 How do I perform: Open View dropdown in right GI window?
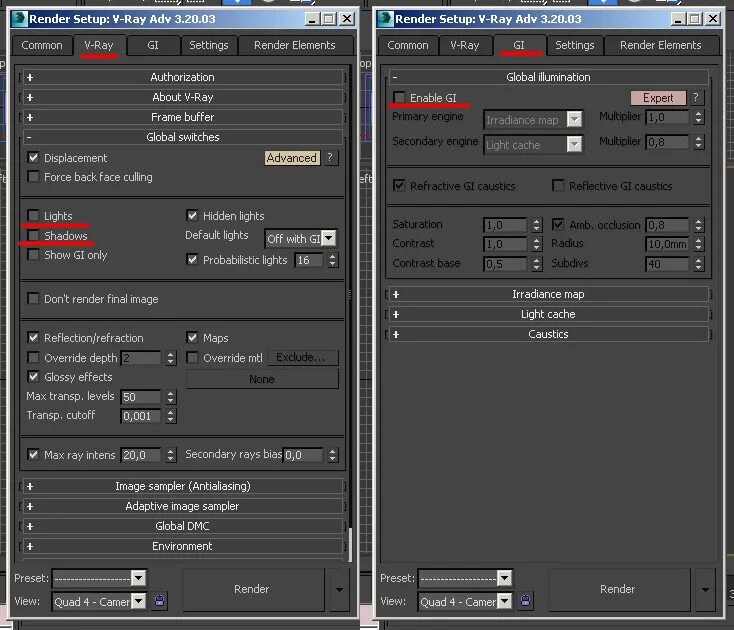click(x=504, y=601)
